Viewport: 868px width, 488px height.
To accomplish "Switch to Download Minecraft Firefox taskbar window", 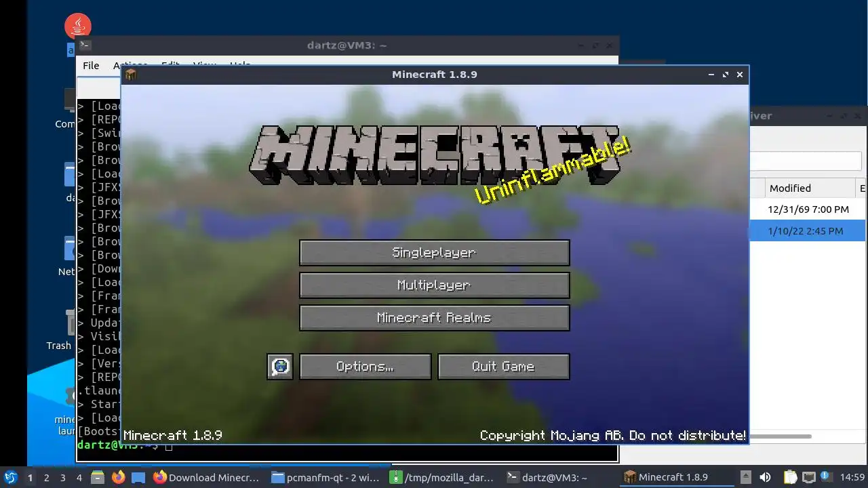I will tap(207, 478).
